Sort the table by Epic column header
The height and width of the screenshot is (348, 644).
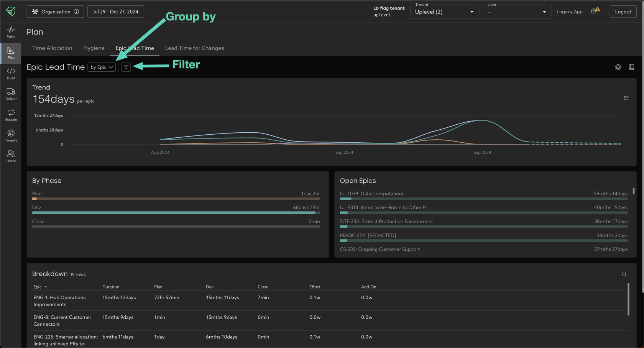(x=38, y=287)
